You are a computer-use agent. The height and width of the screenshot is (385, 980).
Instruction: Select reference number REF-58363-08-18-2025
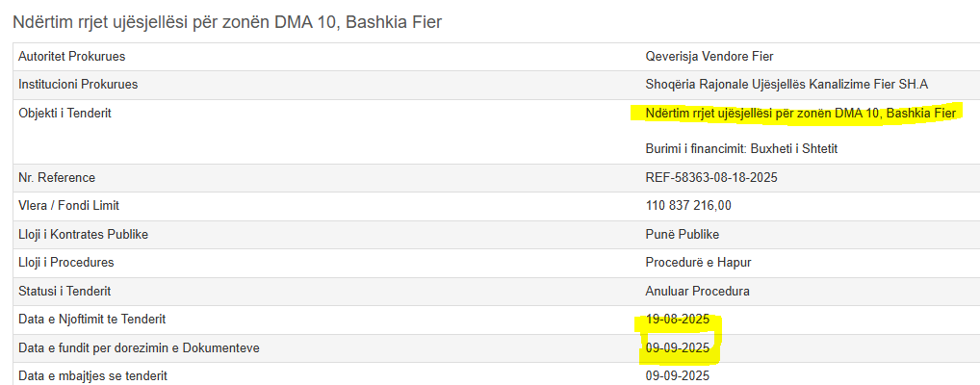coord(711,178)
